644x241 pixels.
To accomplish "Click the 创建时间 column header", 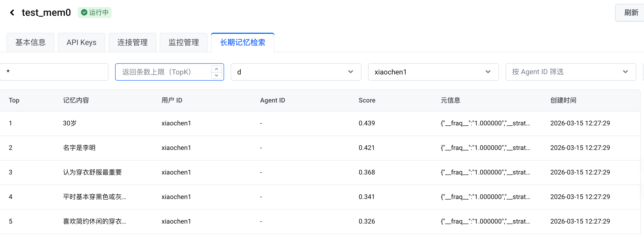I will coord(563,100).
